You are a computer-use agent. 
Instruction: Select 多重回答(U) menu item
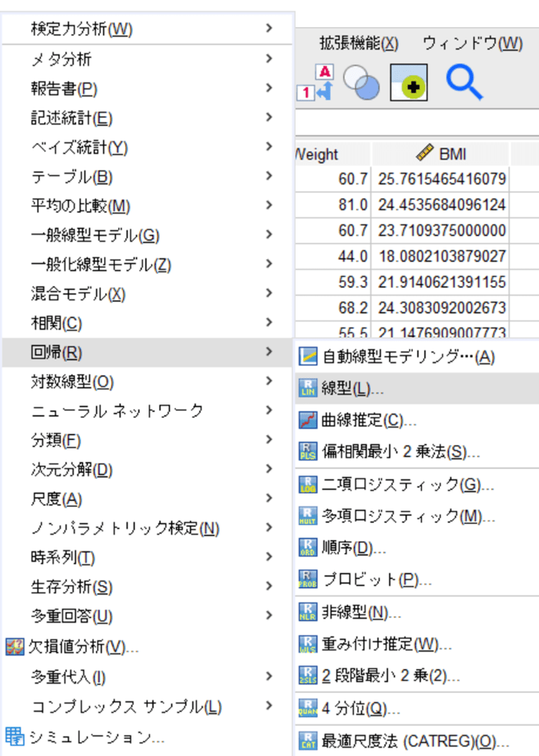(148, 616)
